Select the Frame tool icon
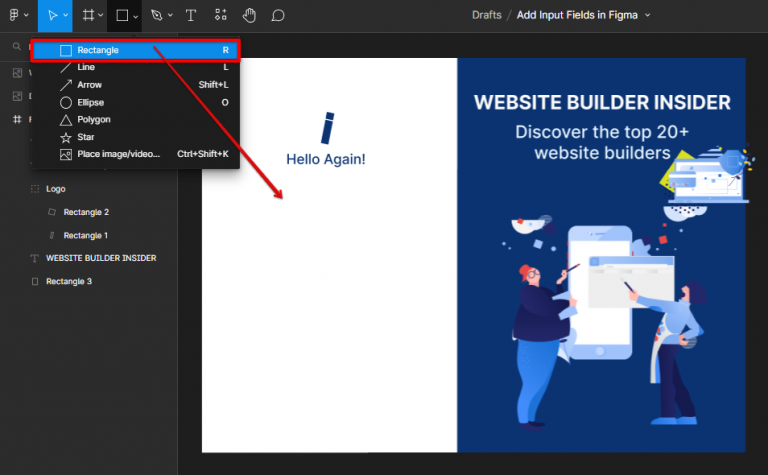The image size is (768, 475). (88, 15)
